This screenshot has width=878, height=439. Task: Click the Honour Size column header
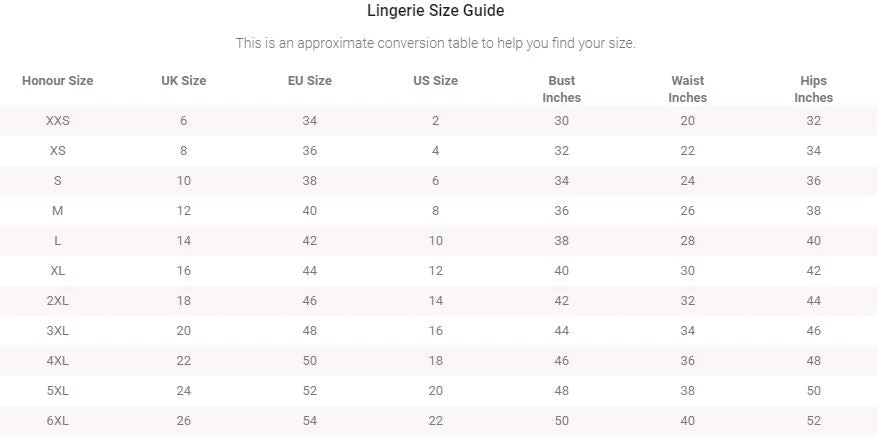point(58,81)
